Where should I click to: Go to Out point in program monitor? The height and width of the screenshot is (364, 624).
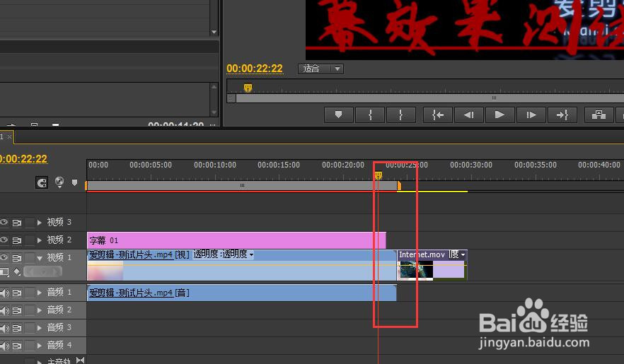pos(562,115)
